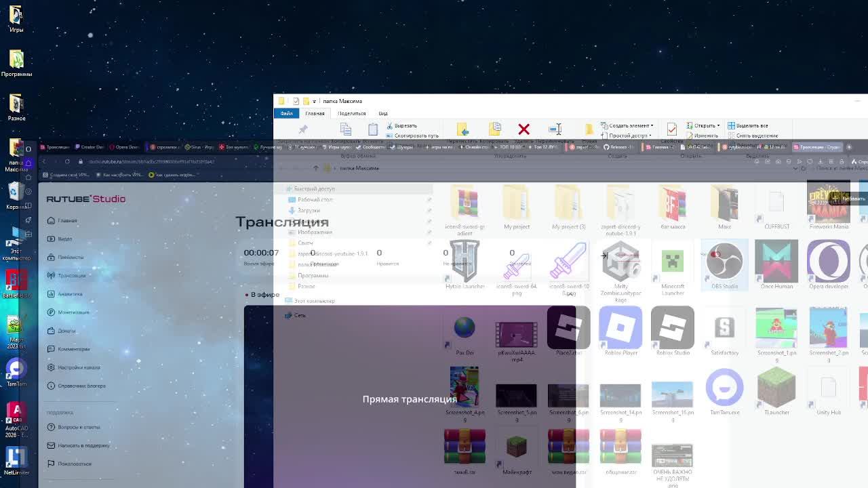Viewport: 868px width, 488px height.
Task: Select the Screenshot_1.png thumbnail
Action: pyautogui.click(x=776, y=333)
